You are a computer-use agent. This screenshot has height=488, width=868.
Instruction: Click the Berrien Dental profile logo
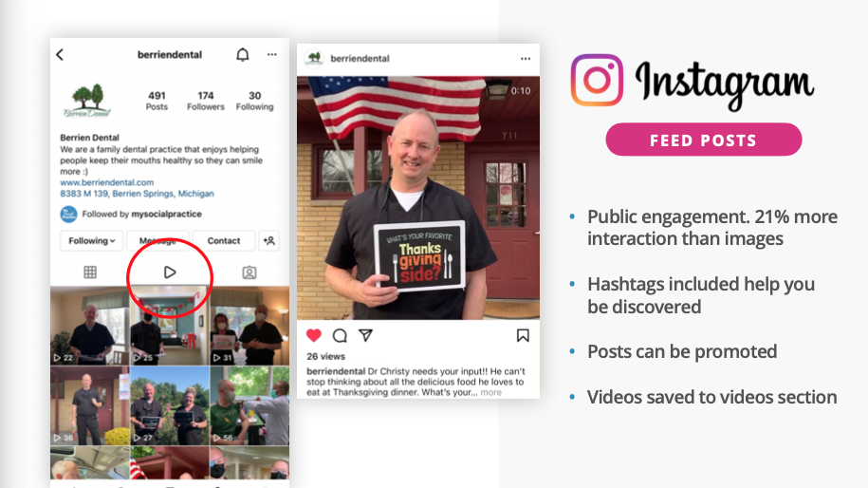(87, 101)
